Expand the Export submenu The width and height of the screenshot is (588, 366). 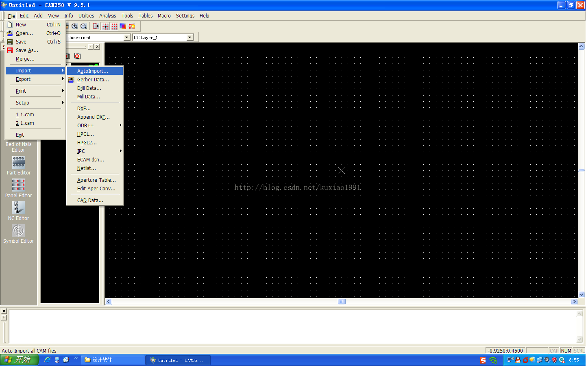tap(35, 79)
